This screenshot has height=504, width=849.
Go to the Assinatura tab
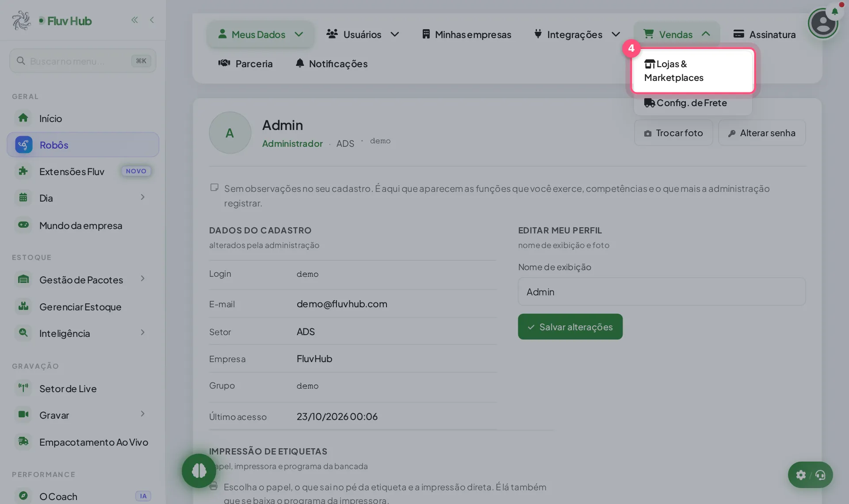(765, 34)
